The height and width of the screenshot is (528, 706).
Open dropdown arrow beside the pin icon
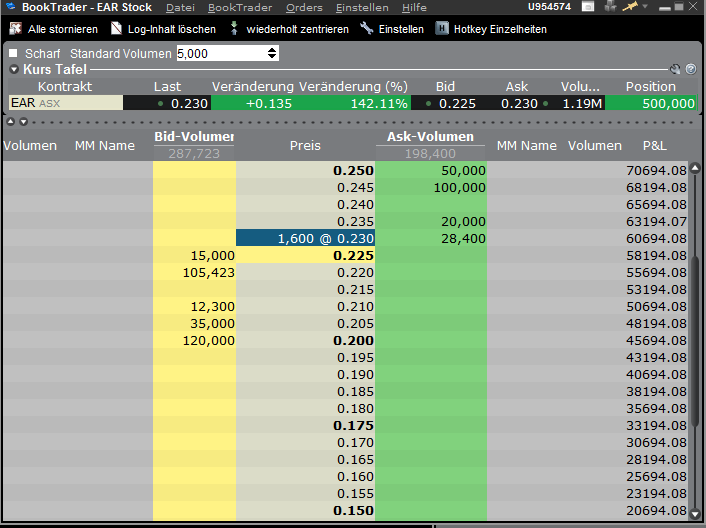pyautogui.click(x=645, y=7)
